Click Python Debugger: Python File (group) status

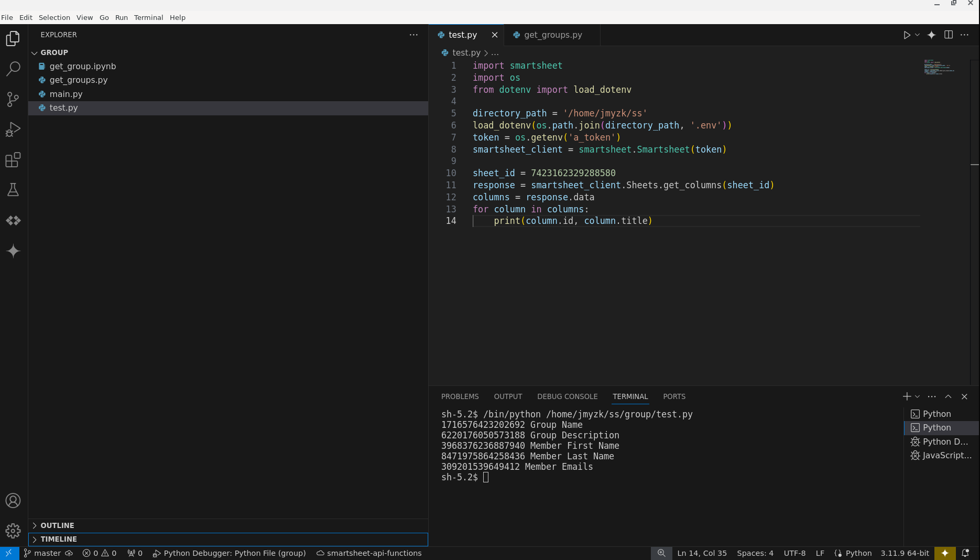tap(229, 553)
